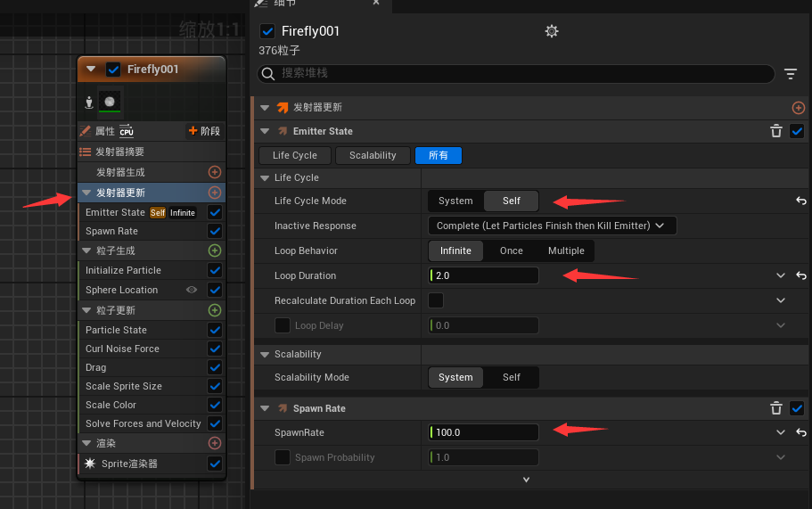This screenshot has height=509, width=812.
Task: Enable the Loop Delay checkbox
Action: tap(283, 325)
